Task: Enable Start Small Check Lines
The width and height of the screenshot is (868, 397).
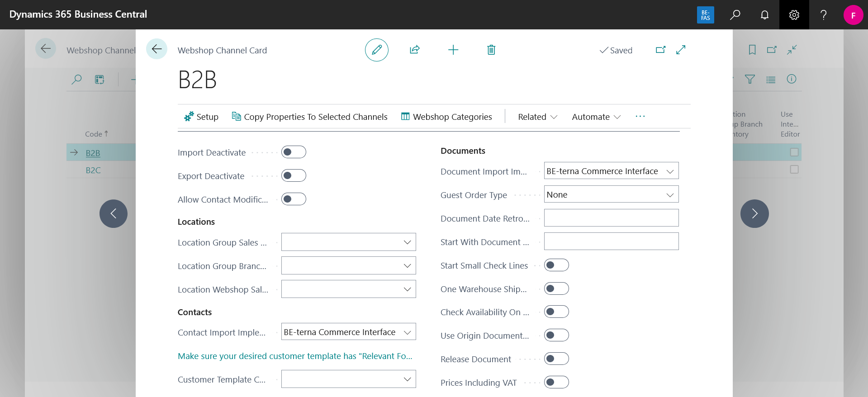Action: (556, 265)
